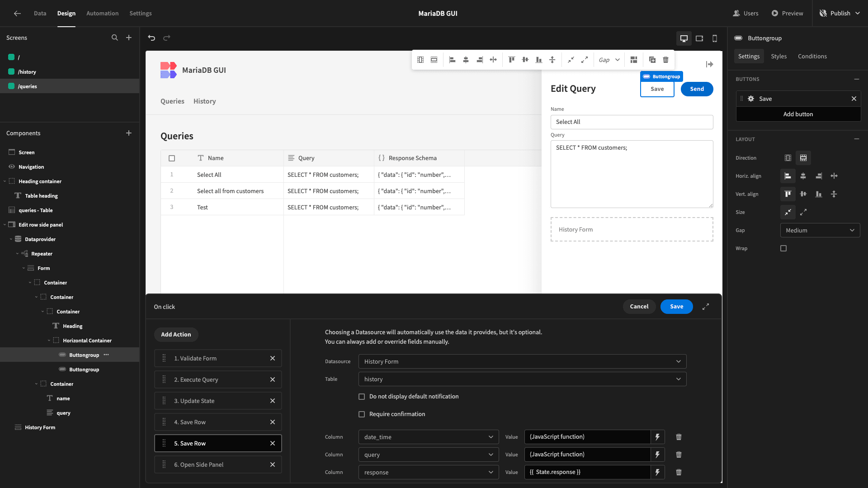Open bindings lightning icon for date_time value
Screen dimensions: 868x488
point(658,437)
